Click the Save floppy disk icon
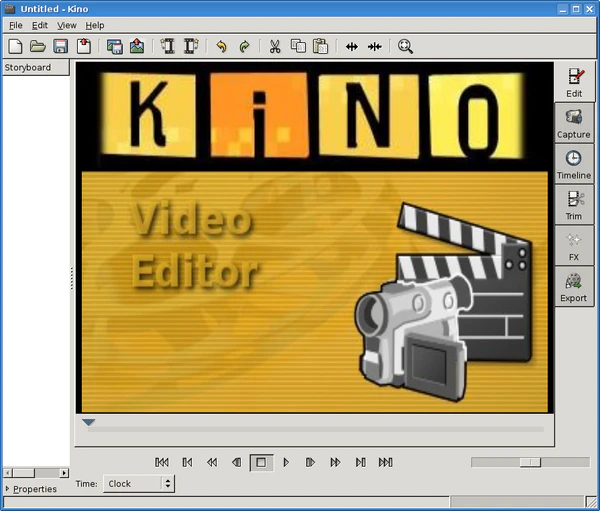 60,46
